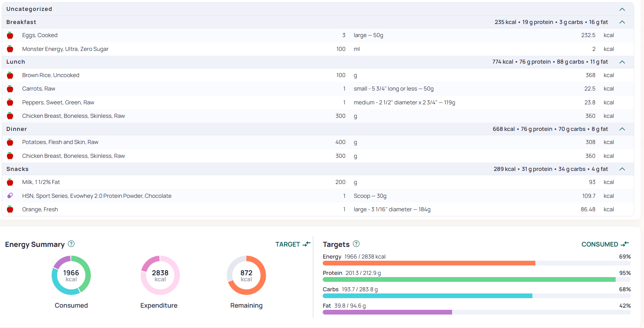Collapse the Snacks section chevron
The image size is (644, 328).
(x=622, y=169)
